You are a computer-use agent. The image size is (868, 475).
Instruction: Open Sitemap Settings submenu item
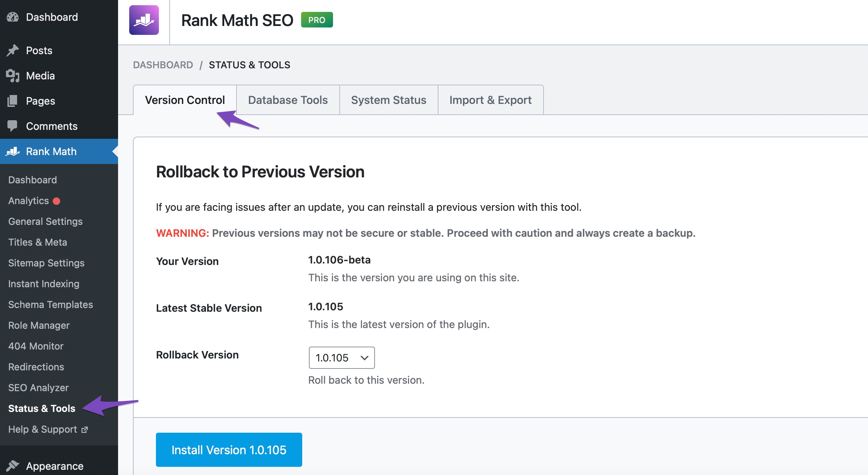(x=46, y=263)
